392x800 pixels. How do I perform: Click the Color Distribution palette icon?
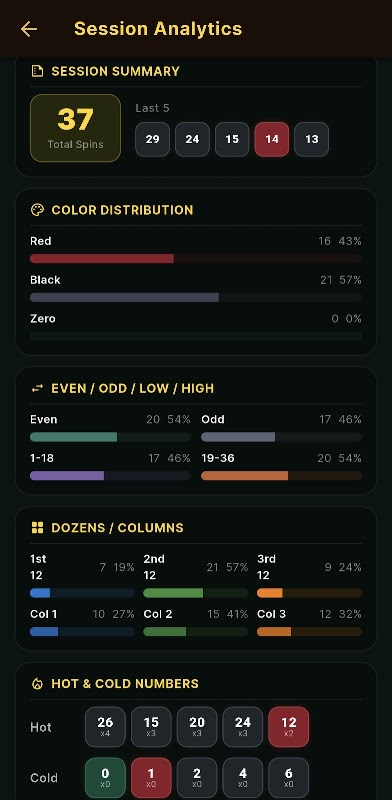click(37, 210)
